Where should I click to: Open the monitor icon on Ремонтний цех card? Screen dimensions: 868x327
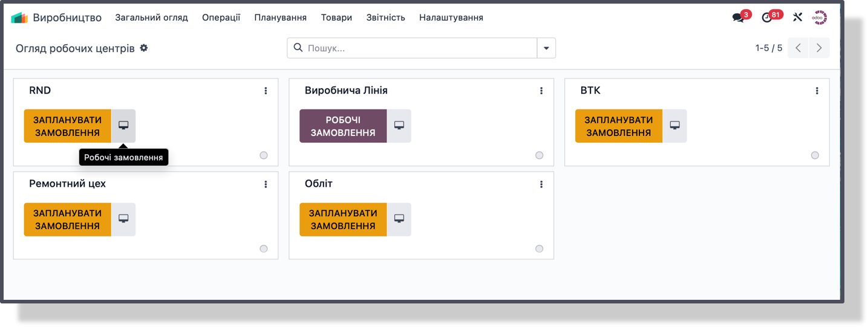point(123,219)
